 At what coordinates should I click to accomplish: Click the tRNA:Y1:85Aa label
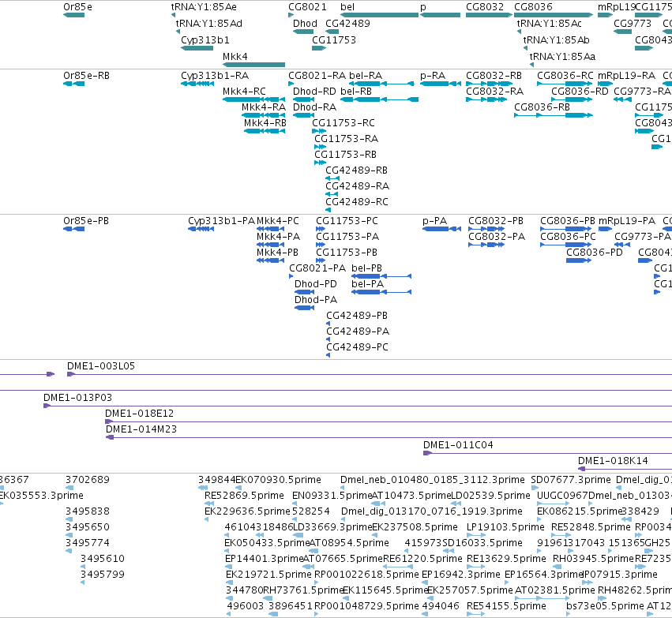click(563, 57)
